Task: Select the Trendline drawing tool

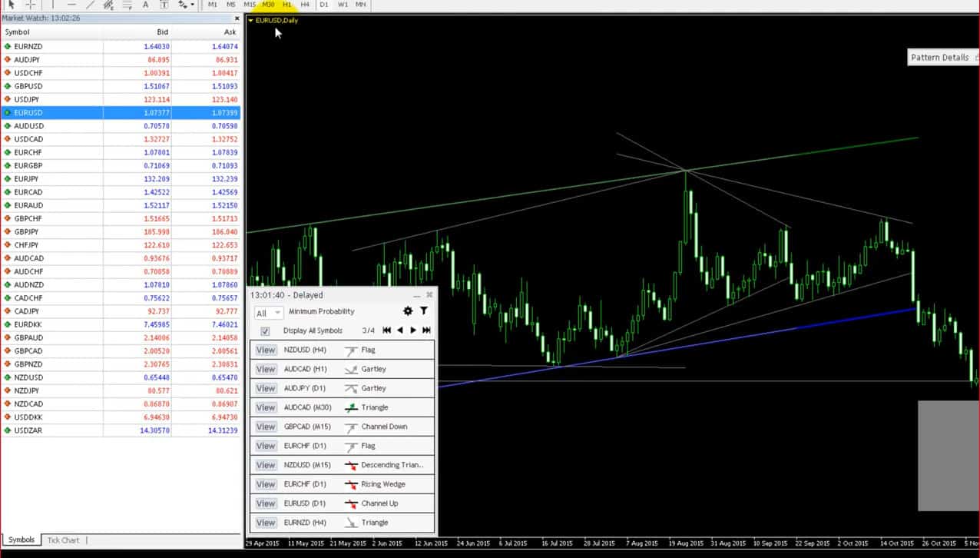Action: (x=91, y=5)
